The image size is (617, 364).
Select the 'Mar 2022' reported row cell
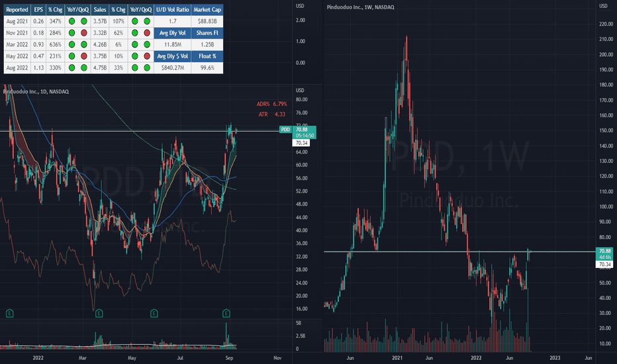click(17, 44)
